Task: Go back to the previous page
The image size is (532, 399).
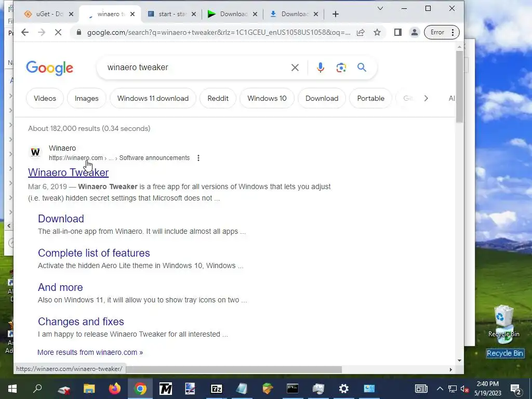Action: point(25,32)
